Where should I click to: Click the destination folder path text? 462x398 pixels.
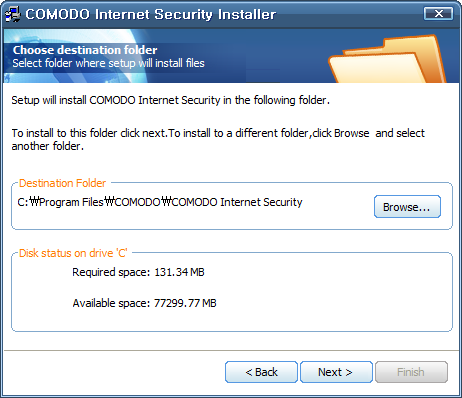(x=160, y=202)
